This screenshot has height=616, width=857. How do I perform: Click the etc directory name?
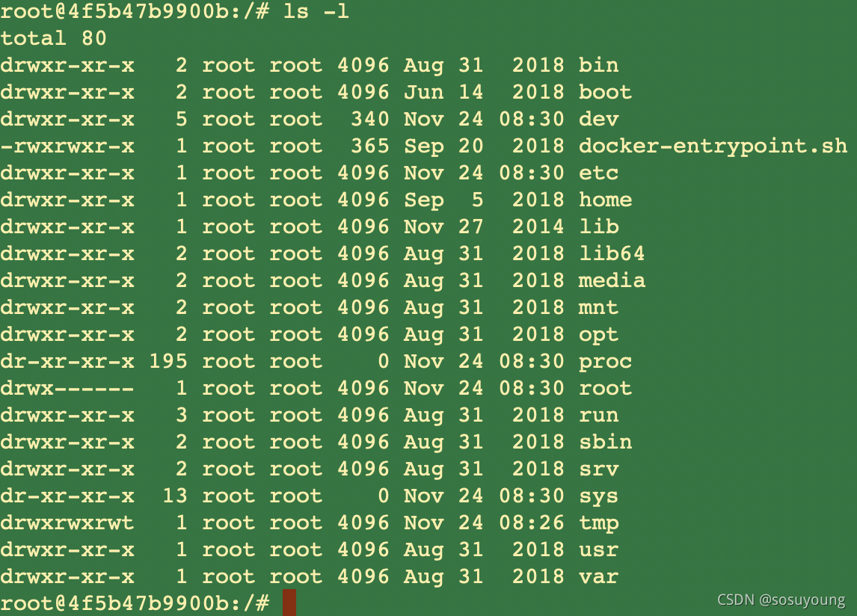[598, 173]
